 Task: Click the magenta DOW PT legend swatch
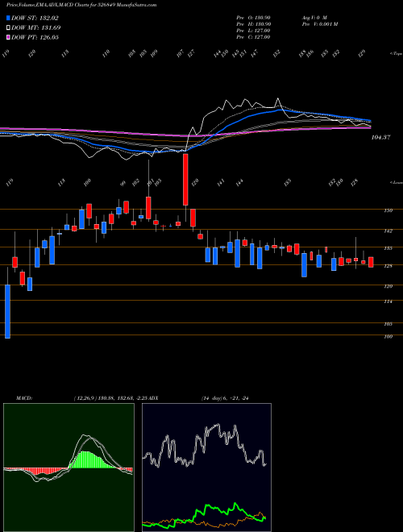pos(8,37)
